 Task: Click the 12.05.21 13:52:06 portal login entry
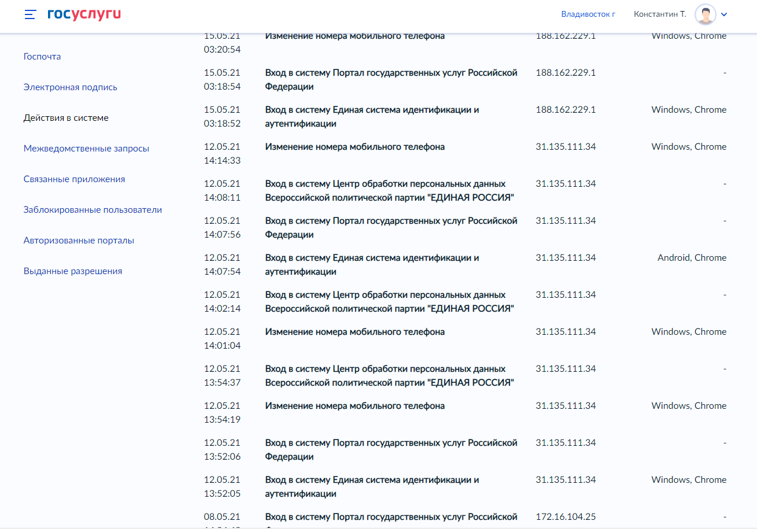390,450
